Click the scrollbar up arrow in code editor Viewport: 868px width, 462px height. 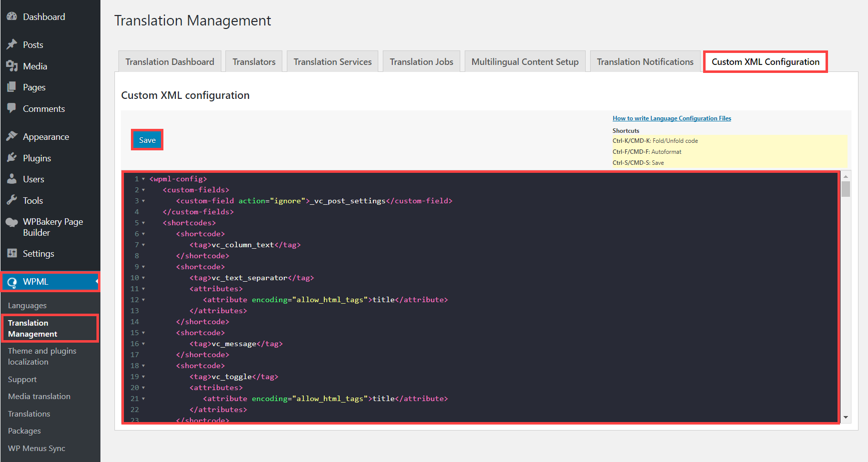(846, 176)
